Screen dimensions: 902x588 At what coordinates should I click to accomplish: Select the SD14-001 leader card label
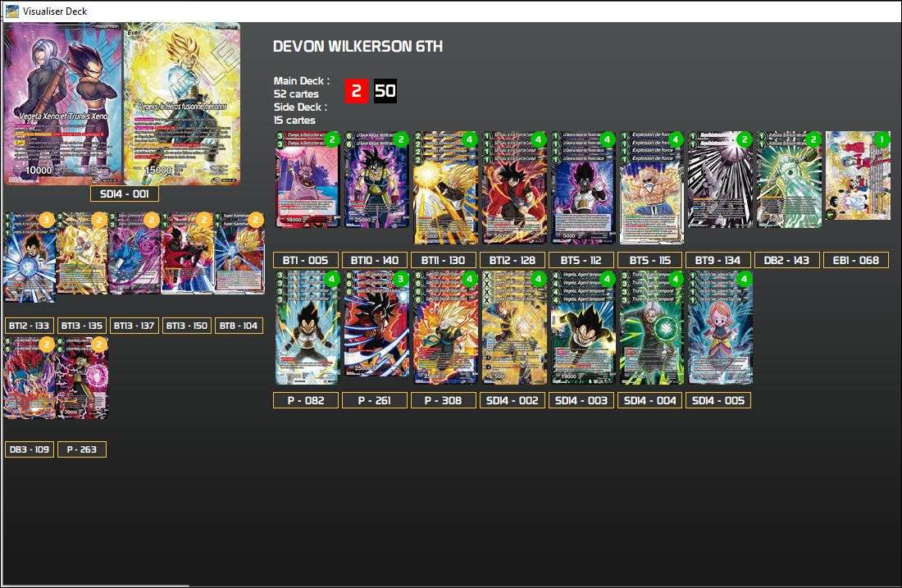(125, 194)
